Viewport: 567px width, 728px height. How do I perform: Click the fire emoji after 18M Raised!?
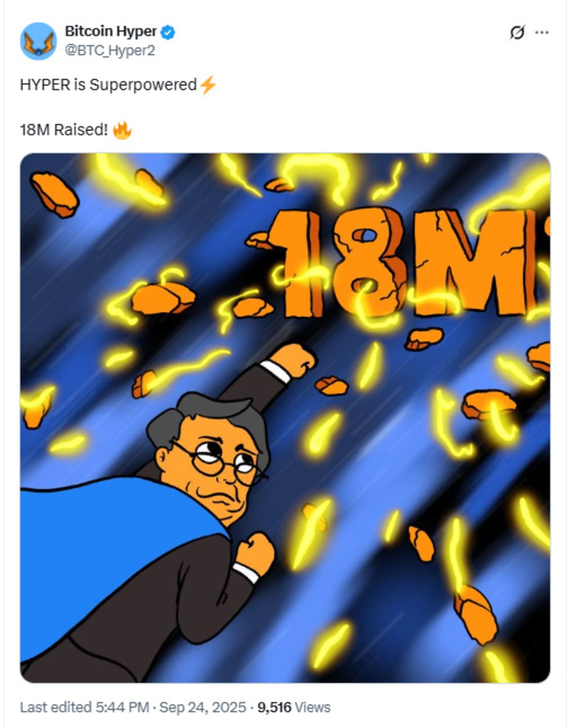click(122, 130)
